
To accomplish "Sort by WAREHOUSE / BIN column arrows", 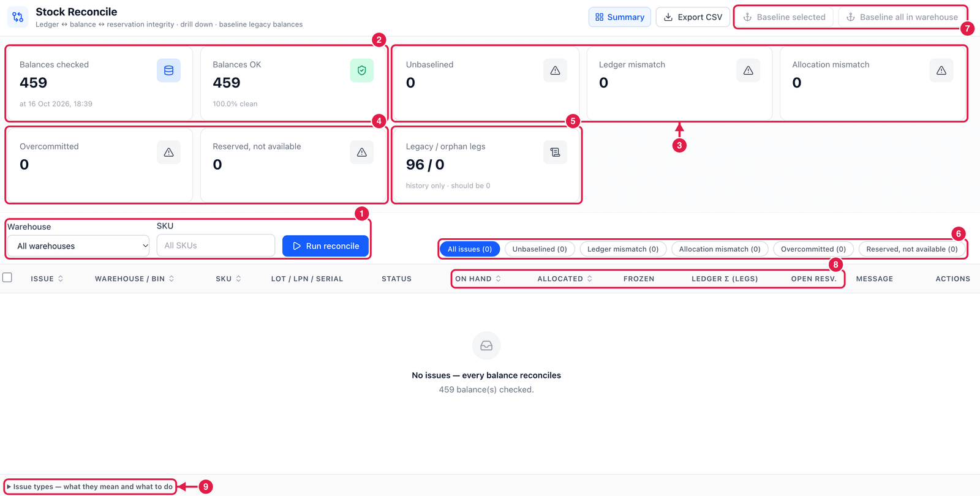I will [x=171, y=279].
